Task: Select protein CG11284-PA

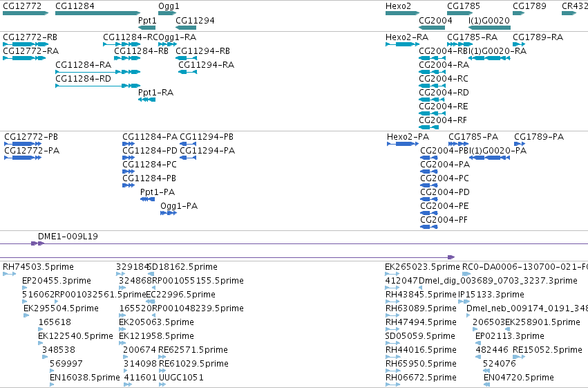Action: click(x=150, y=137)
